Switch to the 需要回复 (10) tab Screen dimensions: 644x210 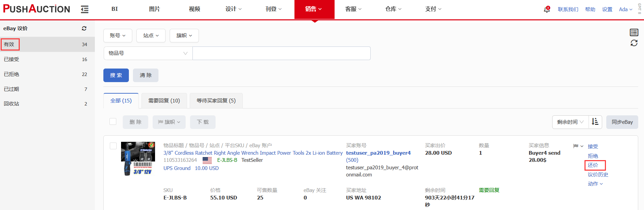tap(164, 101)
